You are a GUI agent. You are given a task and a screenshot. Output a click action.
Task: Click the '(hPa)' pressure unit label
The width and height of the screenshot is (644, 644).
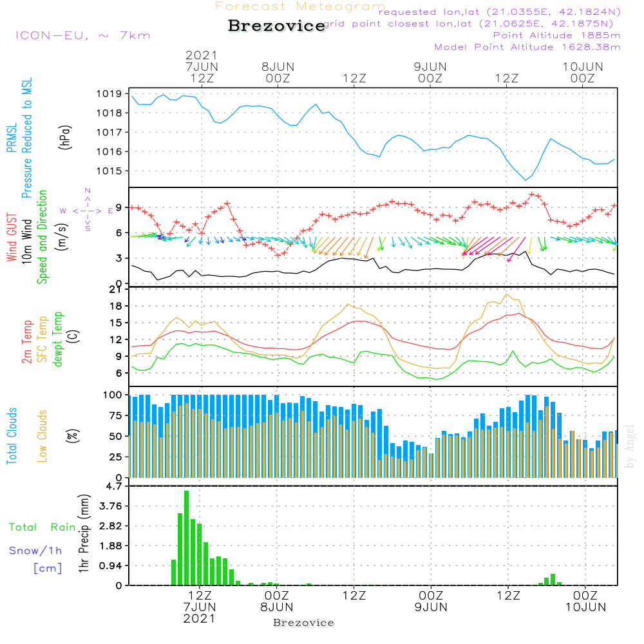pos(65,138)
